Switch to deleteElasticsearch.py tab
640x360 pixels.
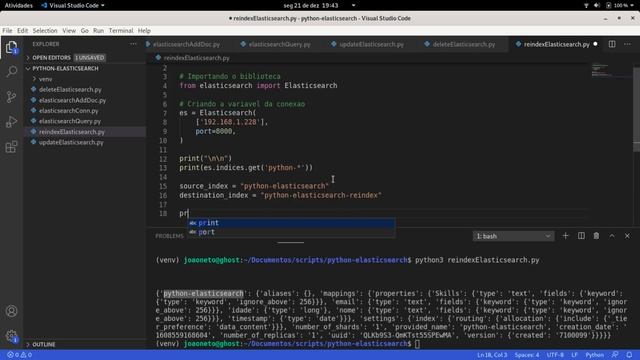464,44
